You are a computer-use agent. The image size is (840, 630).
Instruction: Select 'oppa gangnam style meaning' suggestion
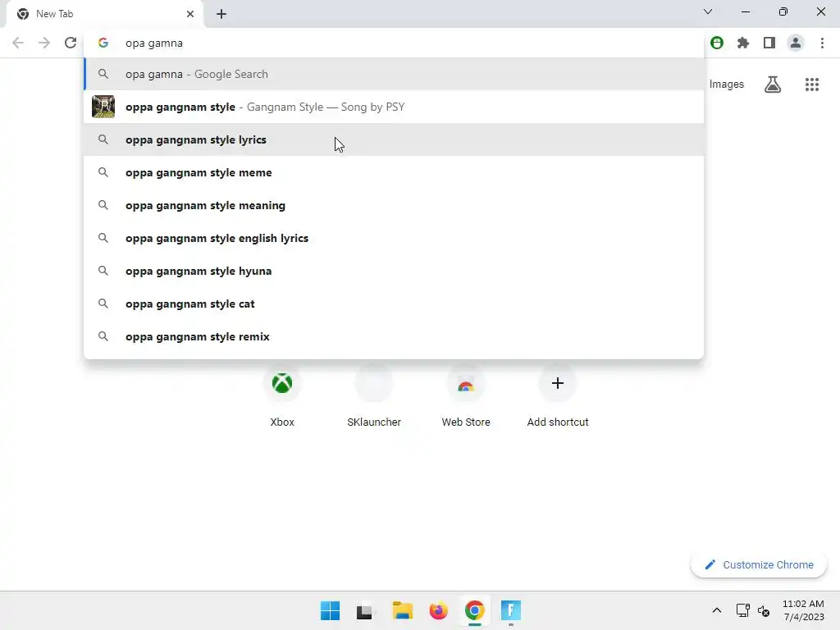(394, 205)
